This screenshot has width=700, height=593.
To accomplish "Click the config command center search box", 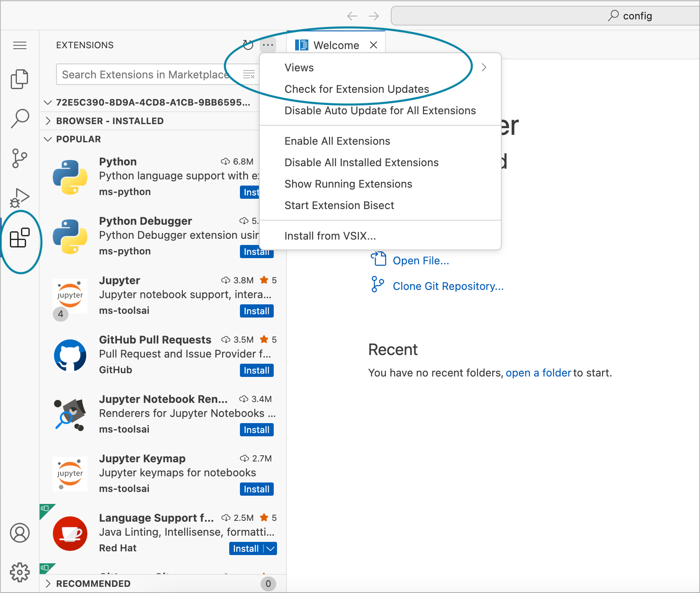I will pyautogui.click(x=545, y=16).
